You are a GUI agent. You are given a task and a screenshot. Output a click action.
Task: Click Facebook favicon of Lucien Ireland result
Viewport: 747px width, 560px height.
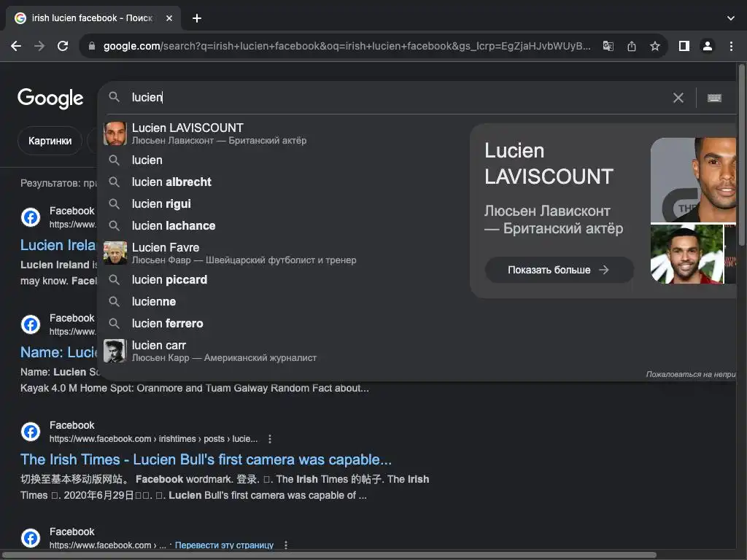(x=31, y=217)
